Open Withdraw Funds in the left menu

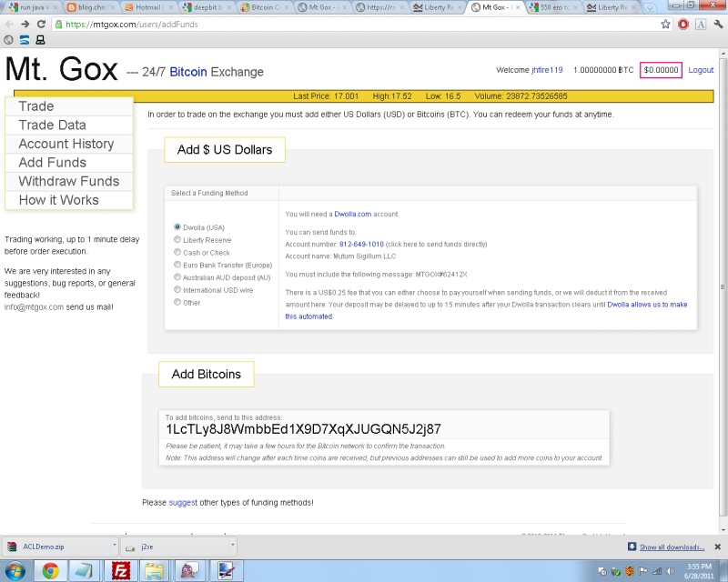(x=68, y=181)
